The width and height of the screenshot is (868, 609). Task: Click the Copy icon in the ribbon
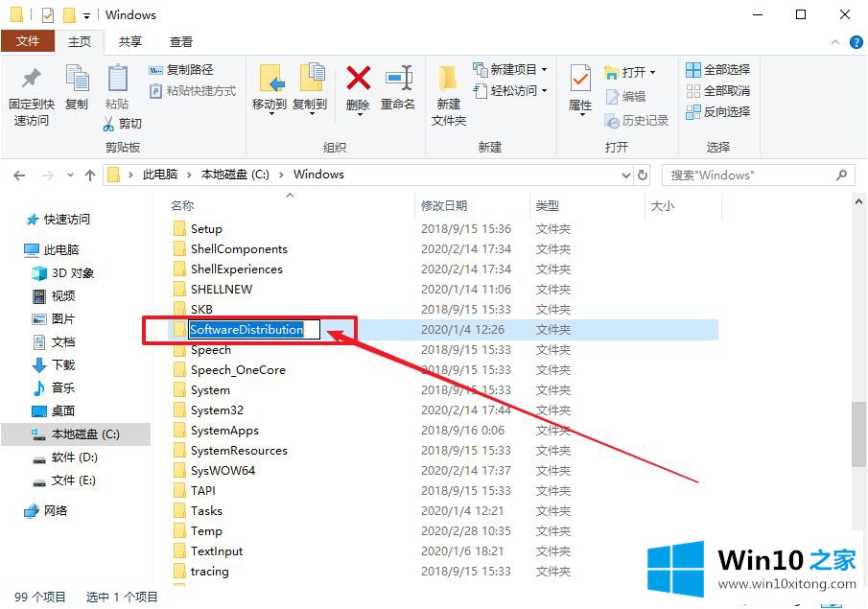(77, 78)
